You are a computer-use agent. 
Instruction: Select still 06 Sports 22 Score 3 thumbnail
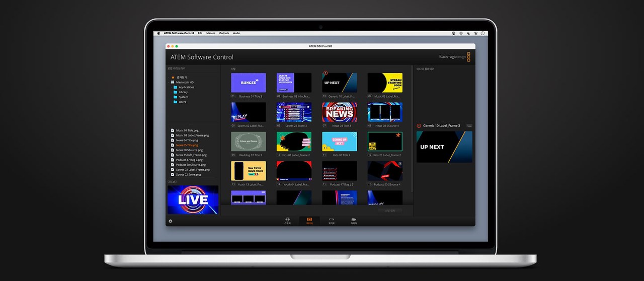point(294,112)
